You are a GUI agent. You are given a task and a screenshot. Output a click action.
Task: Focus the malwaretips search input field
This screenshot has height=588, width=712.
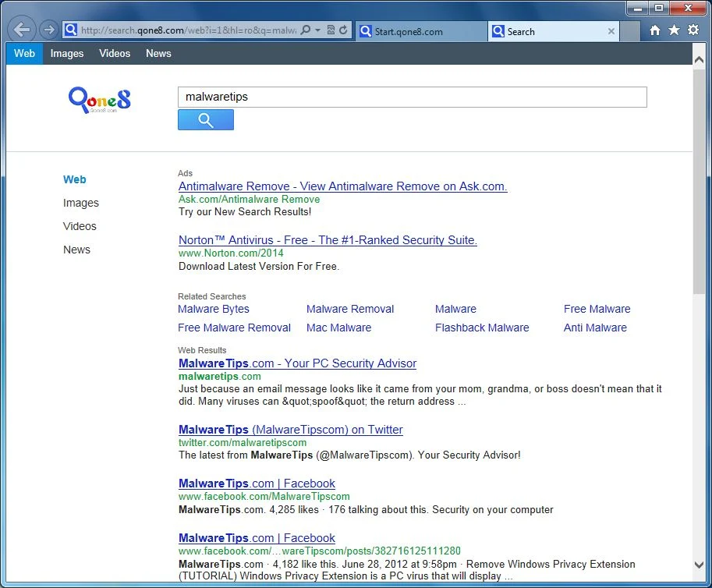pyautogui.click(x=413, y=97)
